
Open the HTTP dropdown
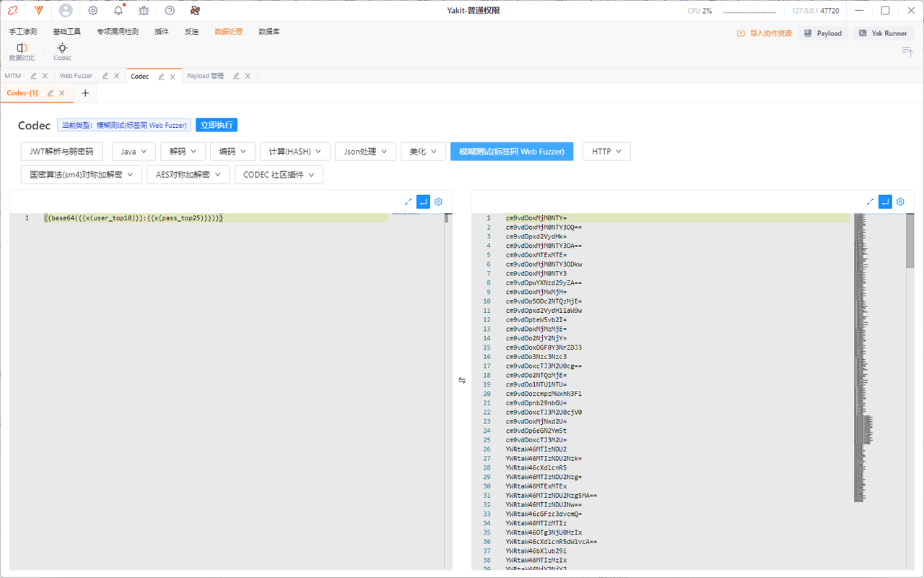[606, 152]
